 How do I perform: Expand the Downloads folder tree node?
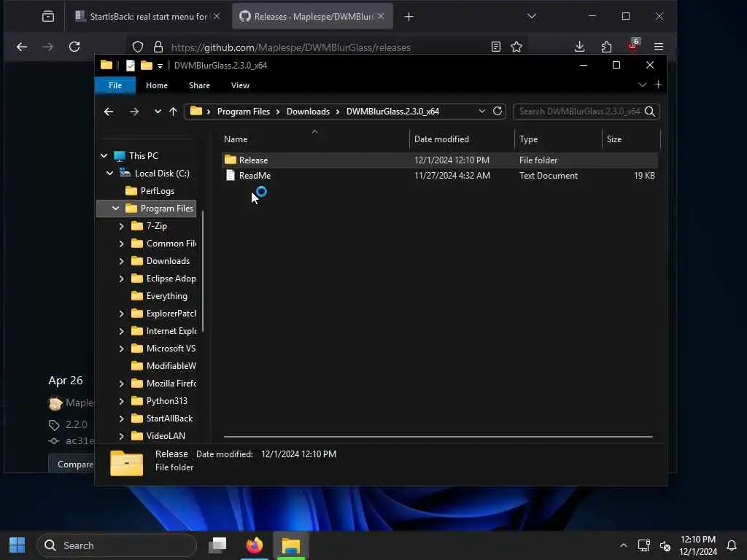121,261
